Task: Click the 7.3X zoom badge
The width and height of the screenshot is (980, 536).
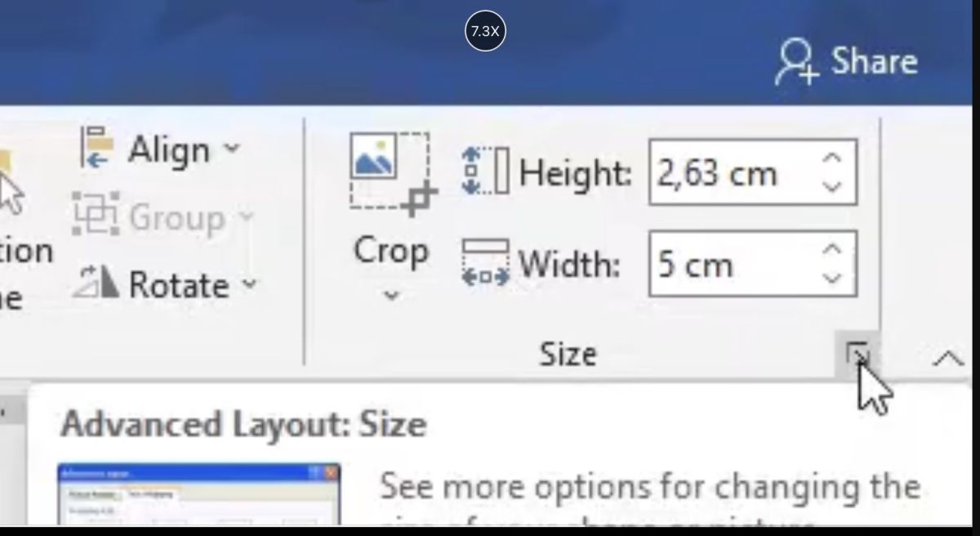Action: [485, 32]
